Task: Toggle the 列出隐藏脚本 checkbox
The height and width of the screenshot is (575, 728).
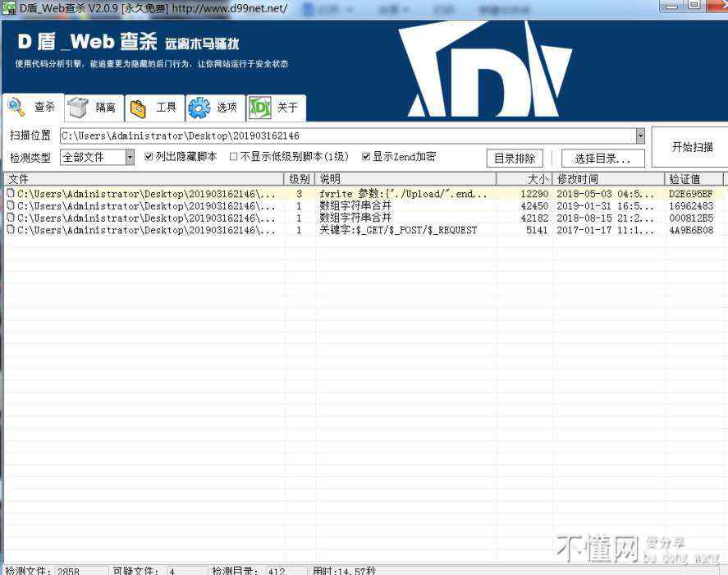Action: point(149,157)
